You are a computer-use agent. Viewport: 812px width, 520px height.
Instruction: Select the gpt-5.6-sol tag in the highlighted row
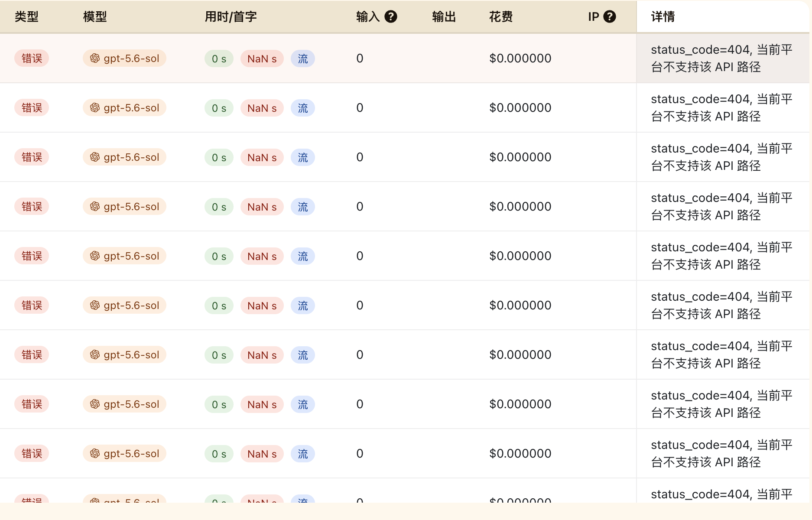124,58
